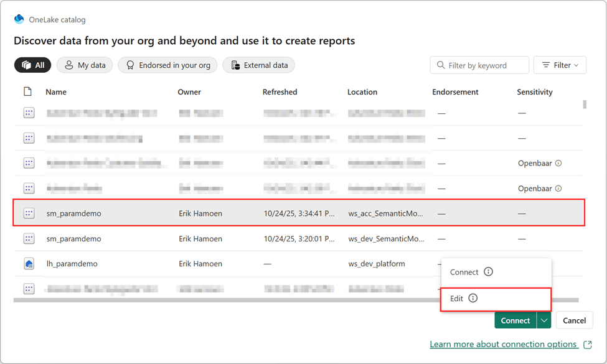Click the info icon next to Edit option

pyautogui.click(x=473, y=298)
